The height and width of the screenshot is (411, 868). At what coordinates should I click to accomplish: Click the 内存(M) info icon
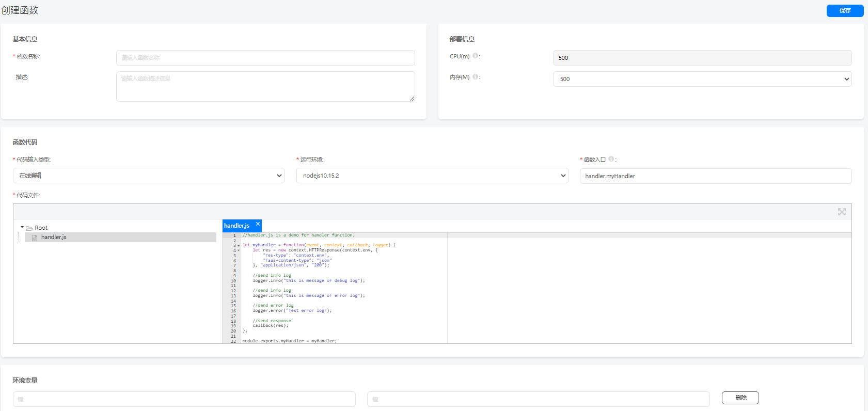click(x=475, y=76)
